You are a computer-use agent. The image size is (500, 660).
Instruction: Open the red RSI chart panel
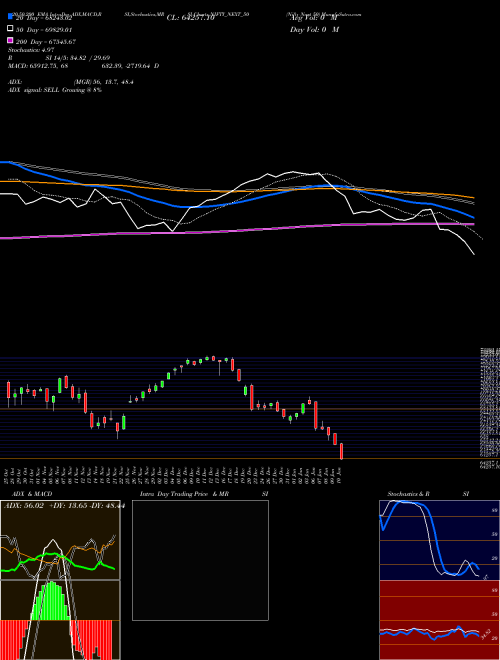click(439, 620)
